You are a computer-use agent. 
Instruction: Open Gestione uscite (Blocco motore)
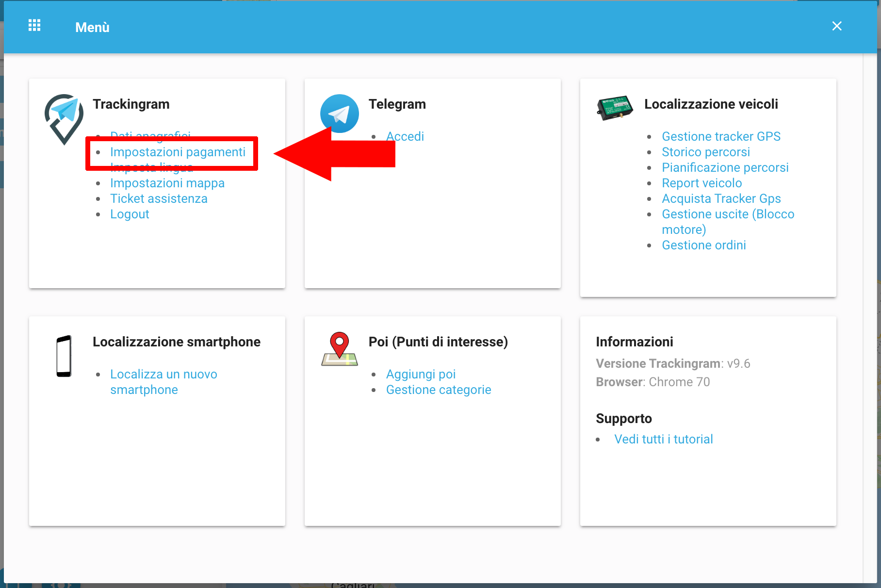pos(728,222)
